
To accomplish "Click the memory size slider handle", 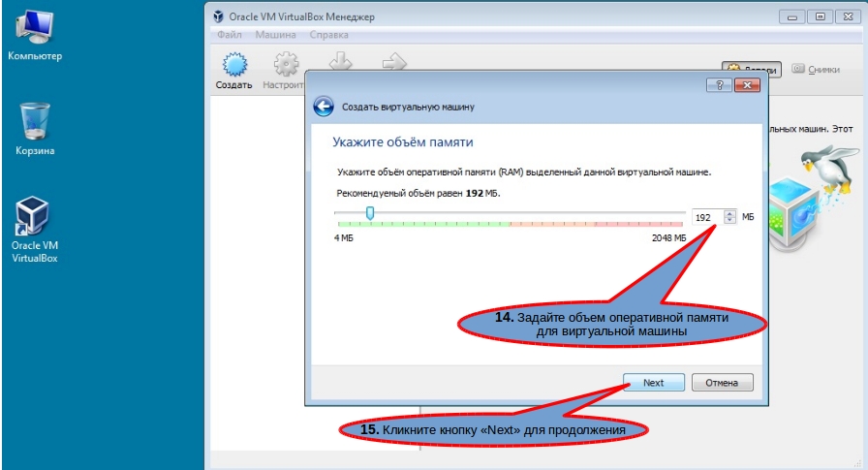I will 370,212.
